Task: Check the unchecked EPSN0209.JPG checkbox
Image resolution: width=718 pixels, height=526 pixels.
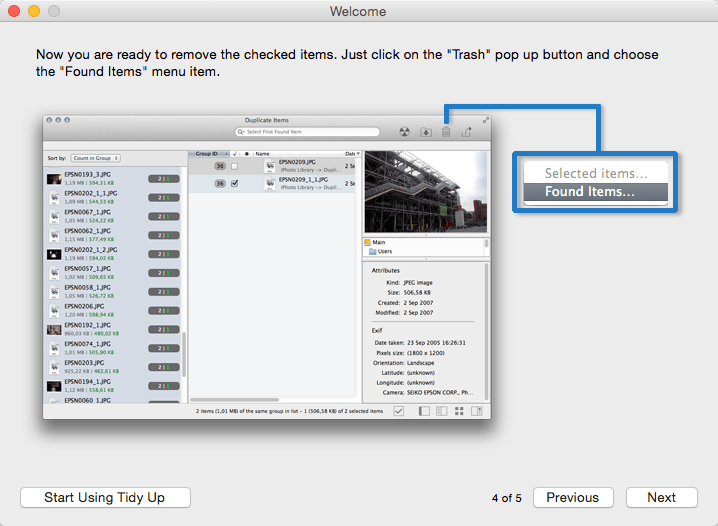Action: coord(234,166)
